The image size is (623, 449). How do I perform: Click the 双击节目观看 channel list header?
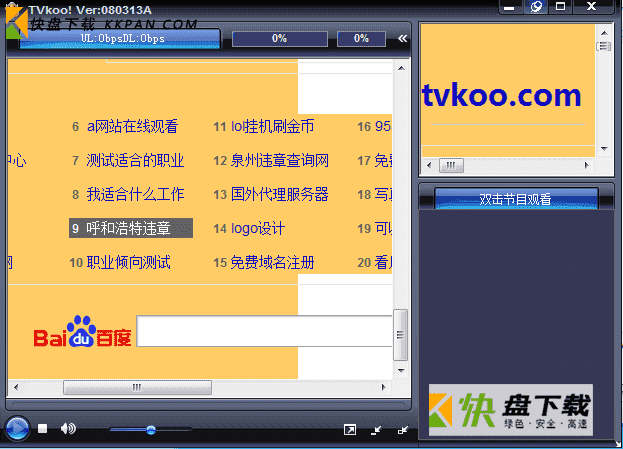[x=516, y=199]
